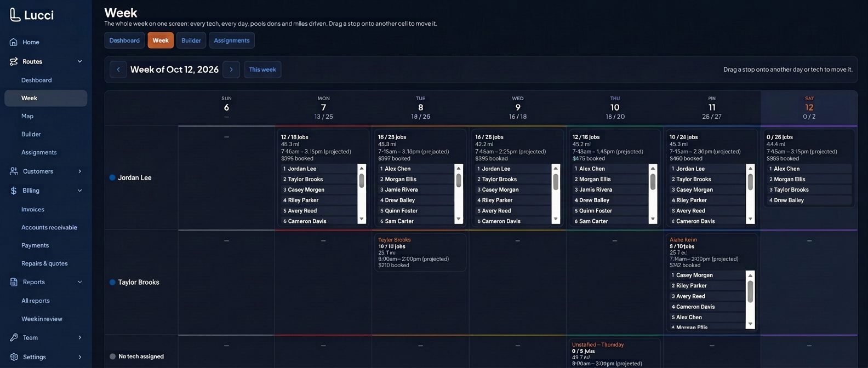This screenshot has height=368, width=868.
Task: Go to next week arrow
Action: (231, 70)
